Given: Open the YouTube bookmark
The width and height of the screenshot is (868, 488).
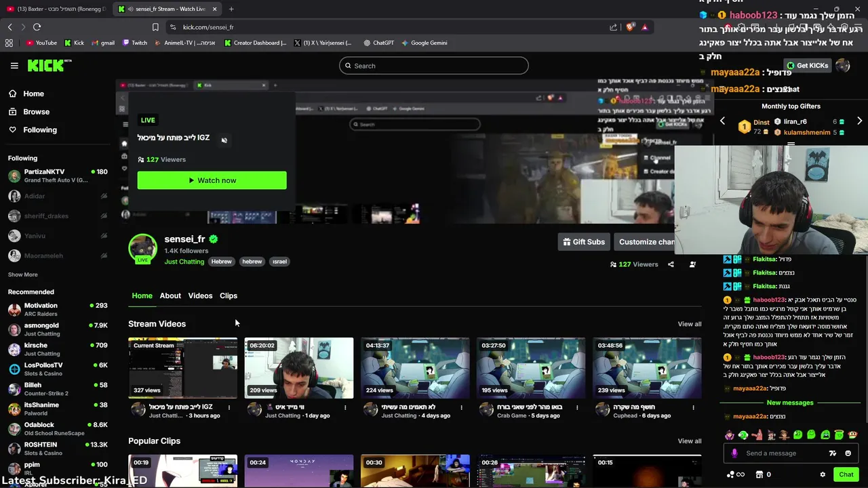Looking at the screenshot, I should (x=41, y=43).
